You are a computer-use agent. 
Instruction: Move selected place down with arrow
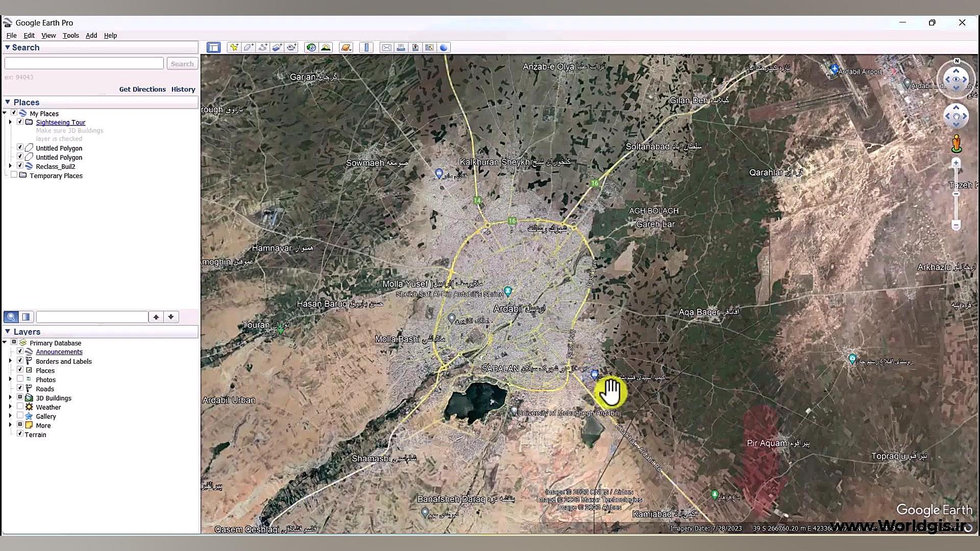(x=171, y=317)
